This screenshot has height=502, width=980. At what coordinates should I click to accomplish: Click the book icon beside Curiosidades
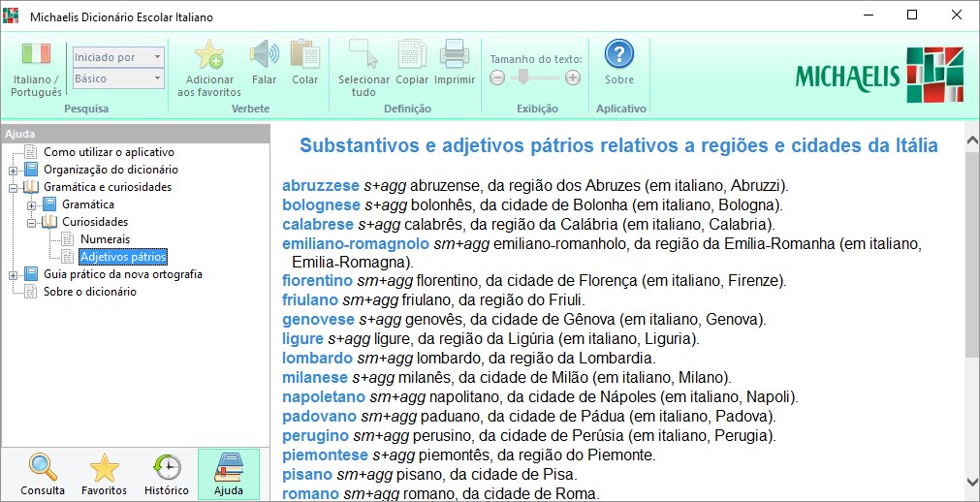[x=49, y=222]
